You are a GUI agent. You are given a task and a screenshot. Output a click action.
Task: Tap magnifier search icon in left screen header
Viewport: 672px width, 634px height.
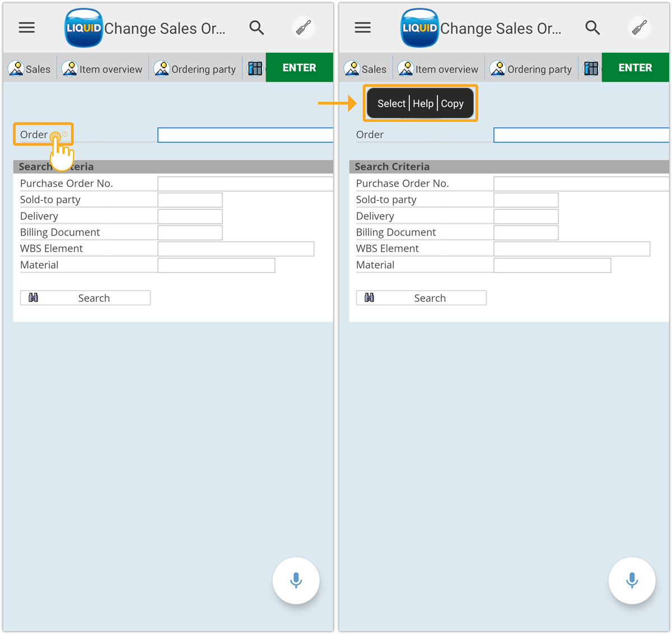[x=256, y=27]
